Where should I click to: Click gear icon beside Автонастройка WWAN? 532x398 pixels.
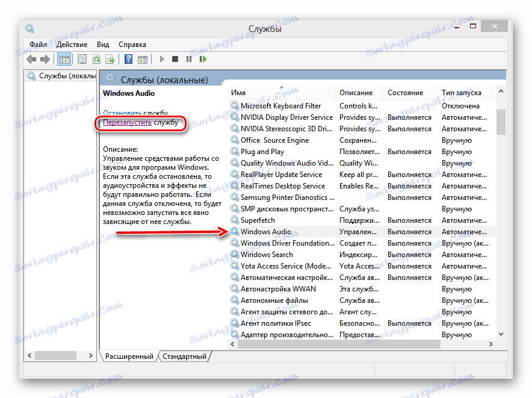point(235,288)
